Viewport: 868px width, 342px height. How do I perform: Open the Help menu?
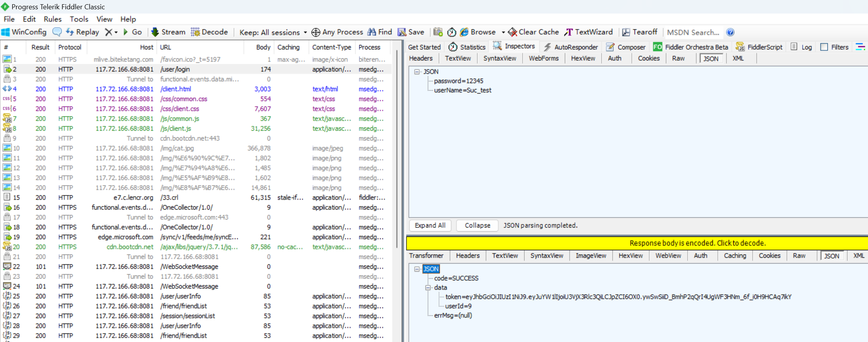pos(128,19)
